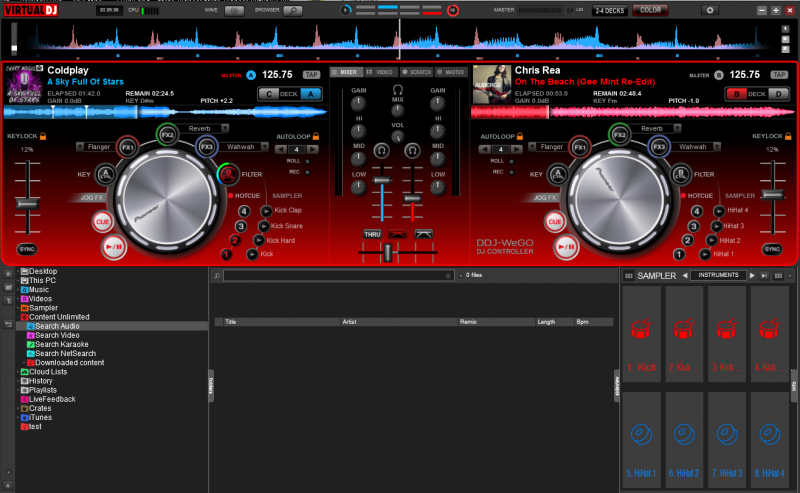Open Flanger effect dropdown on left deck
The height and width of the screenshot is (493, 800).
pos(80,147)
